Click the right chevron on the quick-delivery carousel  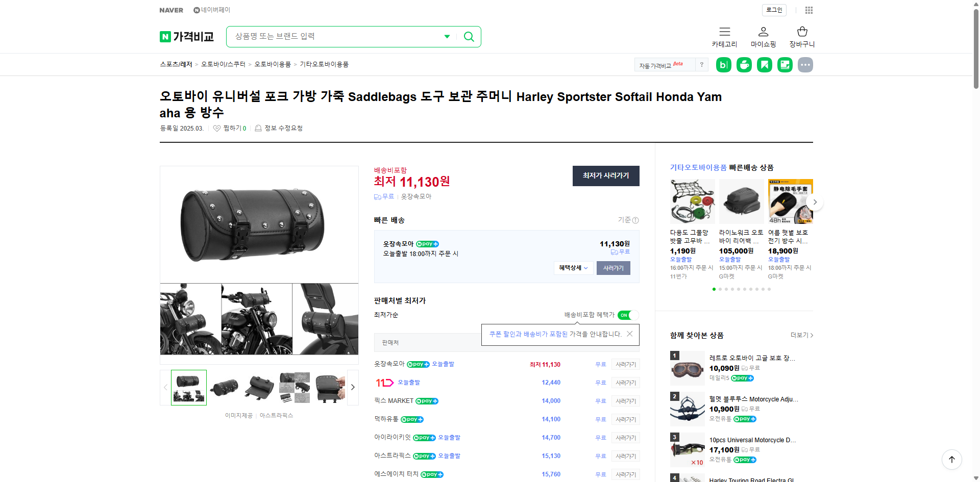pyautogui.click(x=815, y=201)
